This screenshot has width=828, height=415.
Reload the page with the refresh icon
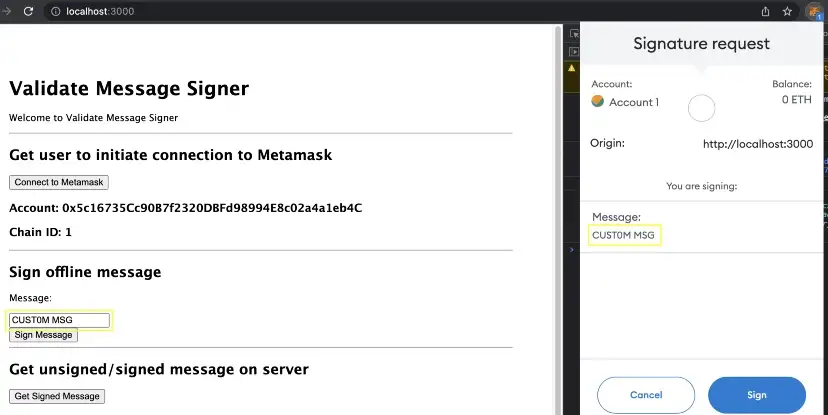coord(27,12)
